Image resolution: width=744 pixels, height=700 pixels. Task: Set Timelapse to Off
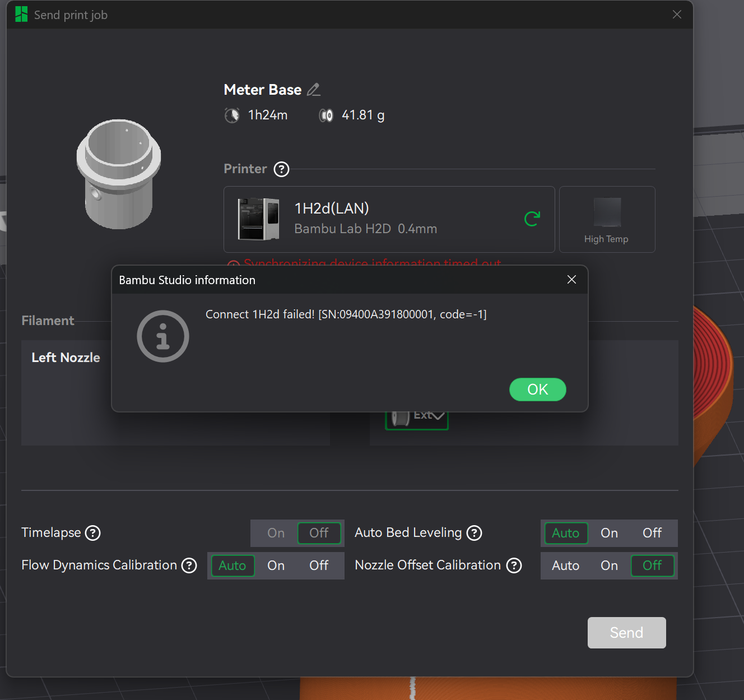319,533
